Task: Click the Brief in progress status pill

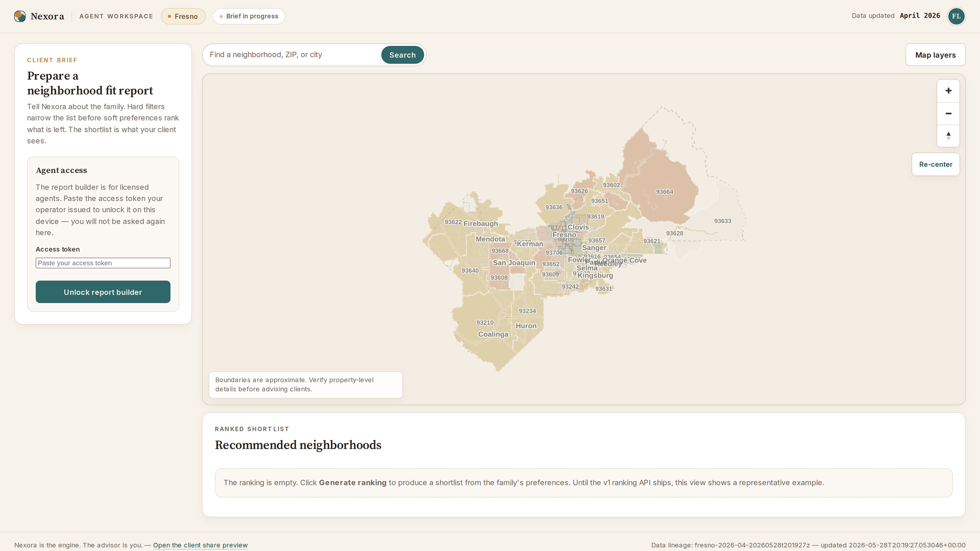Action: pyautogui.click(x=249, y=16)
